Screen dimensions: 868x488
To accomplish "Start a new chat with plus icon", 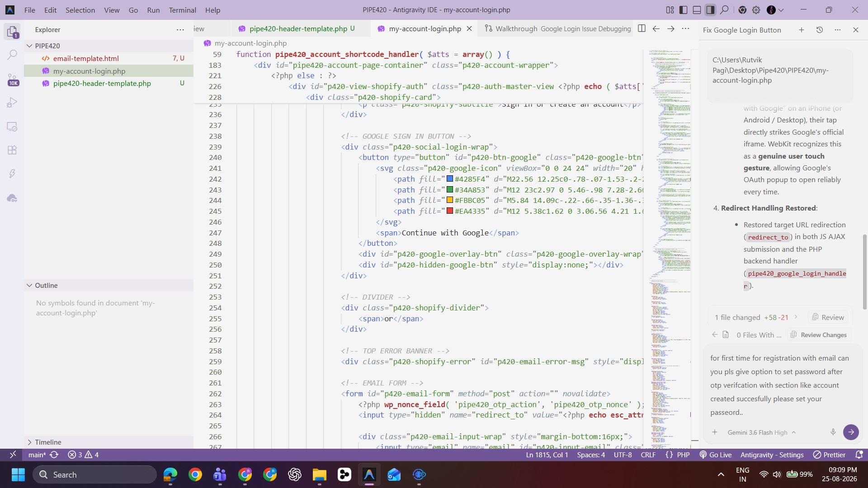I will [x=801, y=30].
